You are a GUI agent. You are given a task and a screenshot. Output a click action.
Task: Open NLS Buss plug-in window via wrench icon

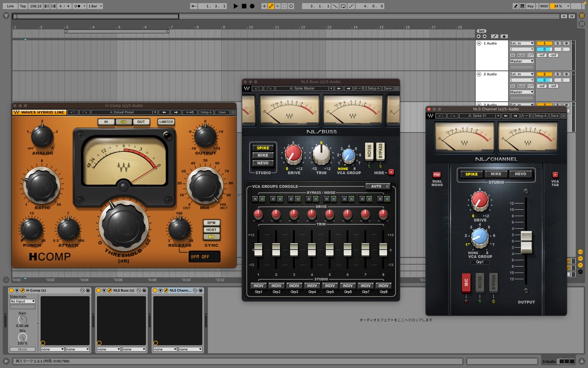(109, 290)
